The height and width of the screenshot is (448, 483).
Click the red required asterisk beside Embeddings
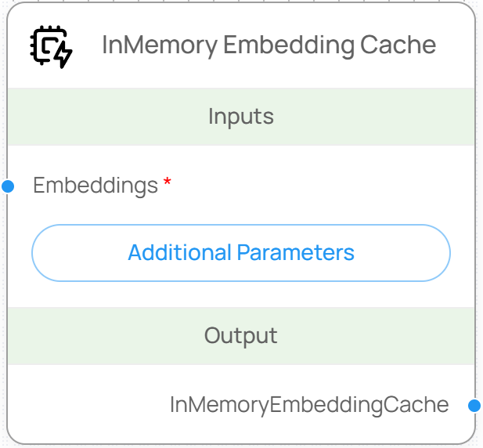[x=168, y=184]
